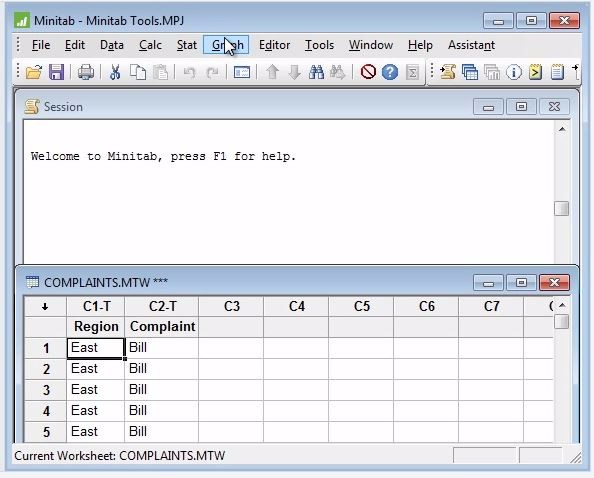Viewport: 594px width, 478px height.
Task: Select the C1-T column header
Action: coord(96,306)
